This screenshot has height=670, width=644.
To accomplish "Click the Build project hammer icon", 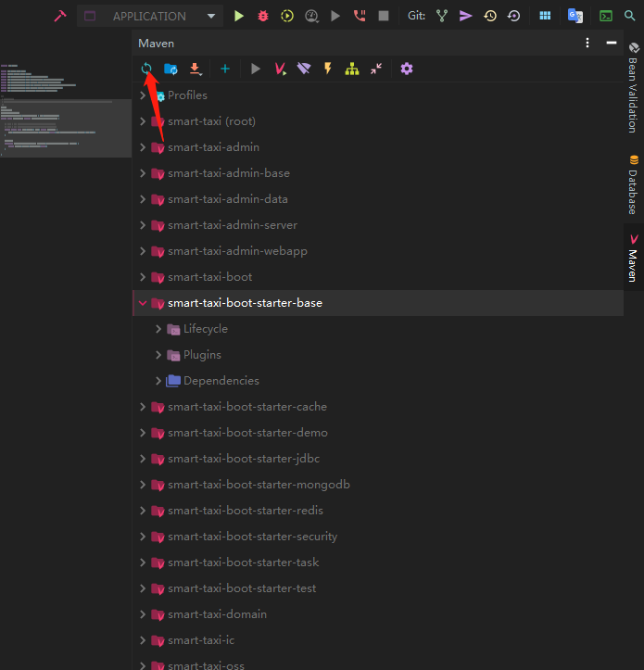I will [60, 17].
